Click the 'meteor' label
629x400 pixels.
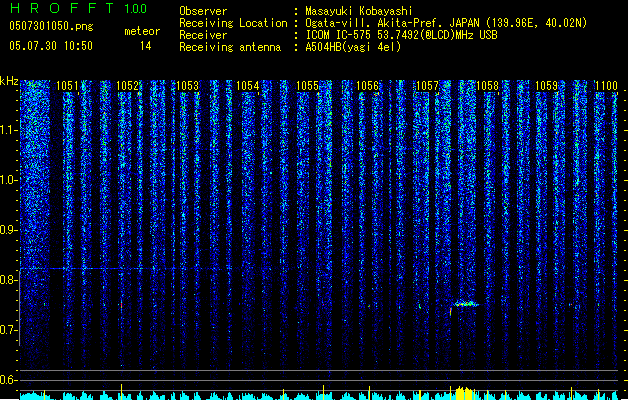[x=142, y=31]
